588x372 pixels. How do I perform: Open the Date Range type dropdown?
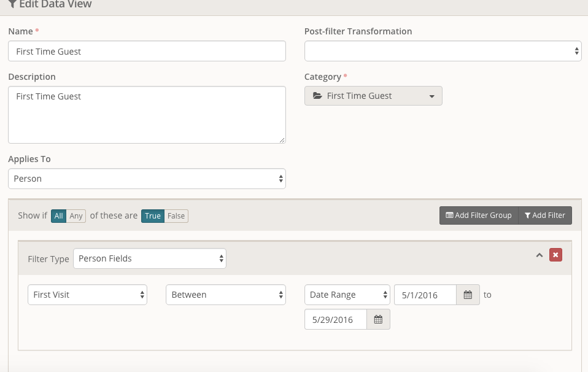347,295
